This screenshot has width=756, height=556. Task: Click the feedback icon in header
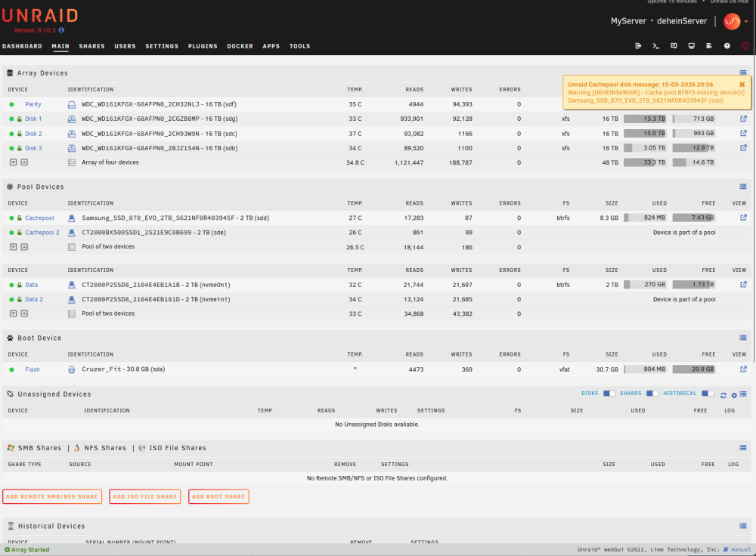coord(674,46)
